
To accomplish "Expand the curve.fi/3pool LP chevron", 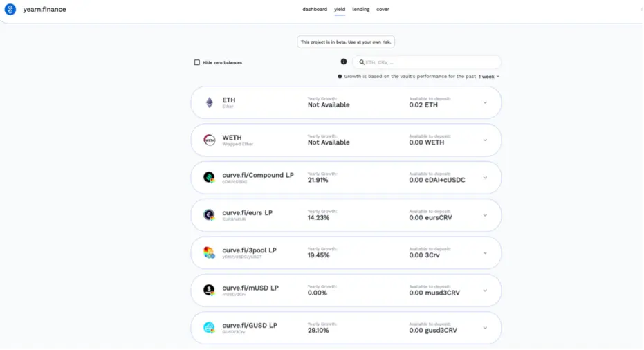I will [485, 253].
